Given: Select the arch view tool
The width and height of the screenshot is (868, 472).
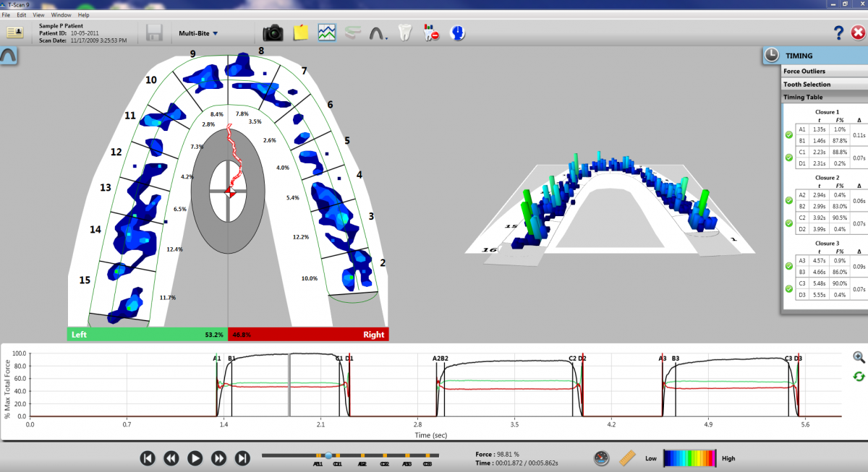Looking at the screenshot, I should click(377, 32).
